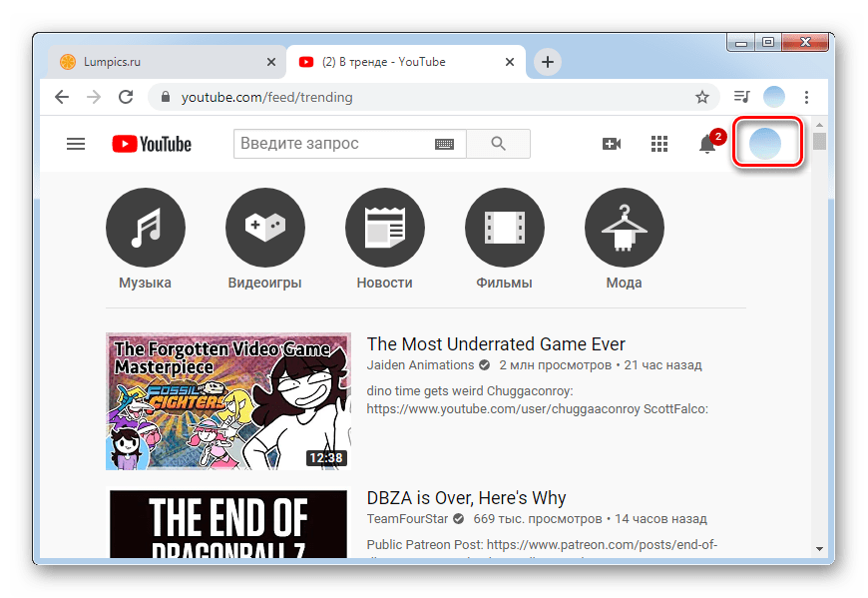This screenshot has width=868, height=598.
Task: Bookmark this page with the star icon
Action: (702, 98)
